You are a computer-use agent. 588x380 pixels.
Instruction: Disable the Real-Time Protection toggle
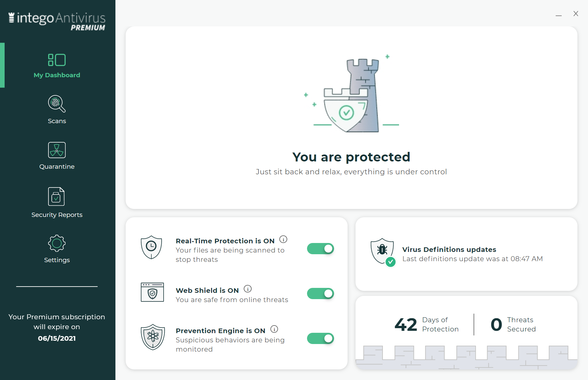tap(320, 249)
